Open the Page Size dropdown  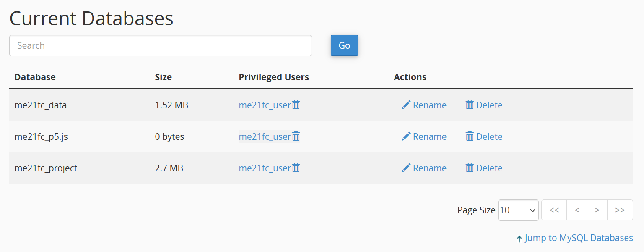pos(518,210)
